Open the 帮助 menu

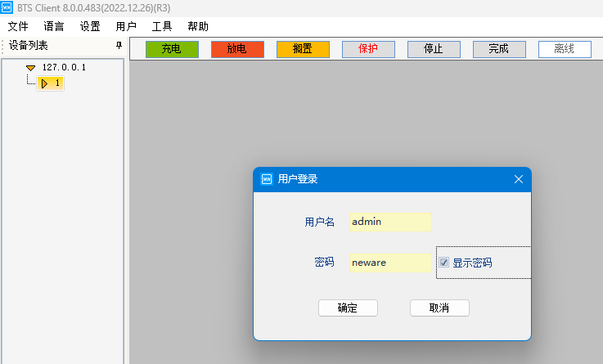[x=198, y=26]
